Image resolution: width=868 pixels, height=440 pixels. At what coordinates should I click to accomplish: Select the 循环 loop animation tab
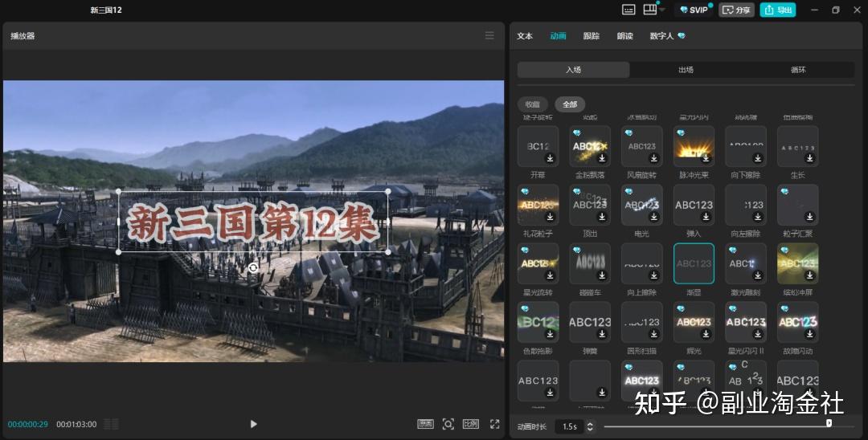(x=798, y=70)
